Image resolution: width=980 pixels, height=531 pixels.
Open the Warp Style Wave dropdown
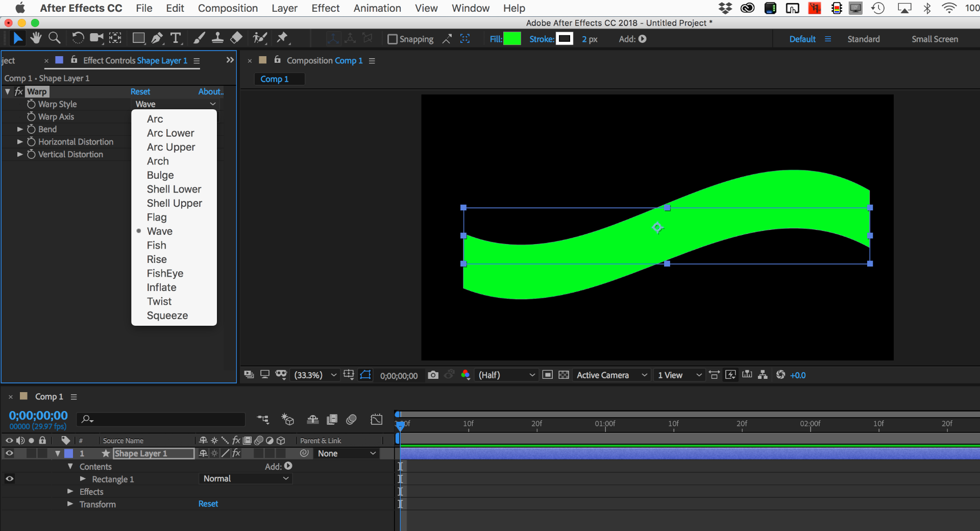pyautogui.click(x=175, y=104)
